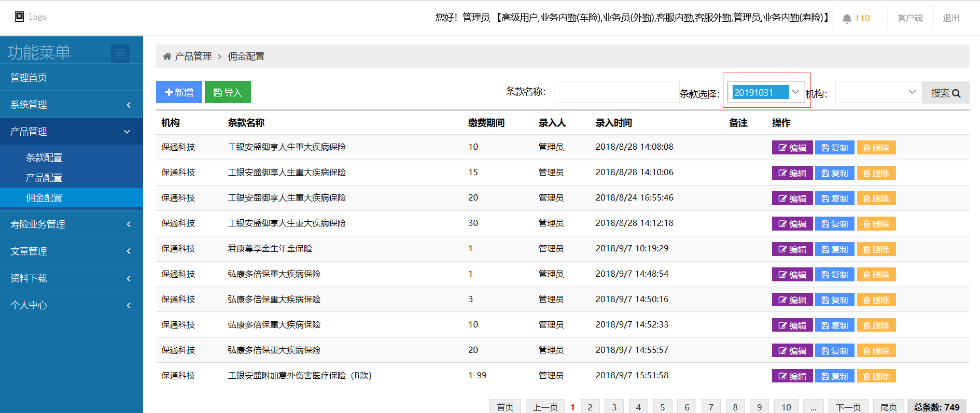Toggle the sidebar hamburger menu icon

[120, 53]
